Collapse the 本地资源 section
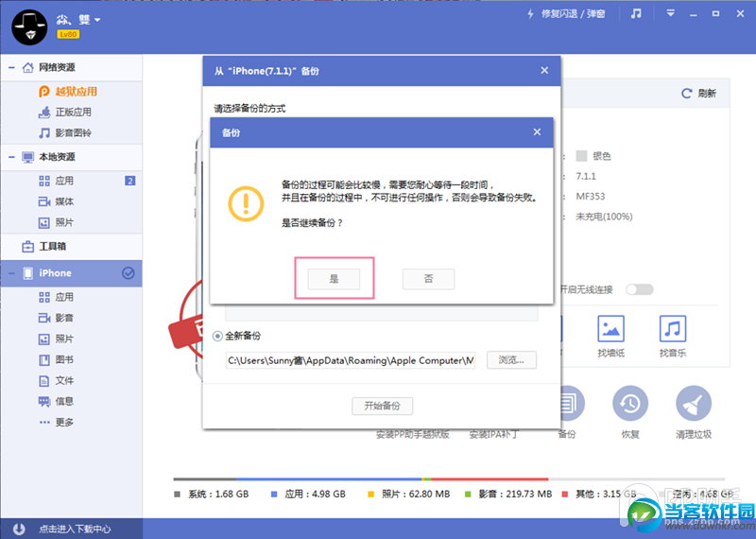This screenshot has width=756, height=539. pyautogui.click(x=11, y=157)
